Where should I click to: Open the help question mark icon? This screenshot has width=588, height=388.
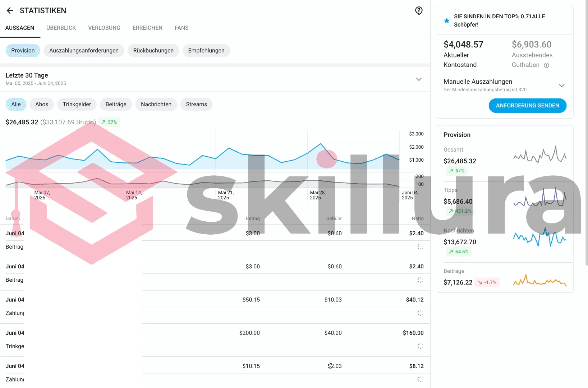click(419, 10)
